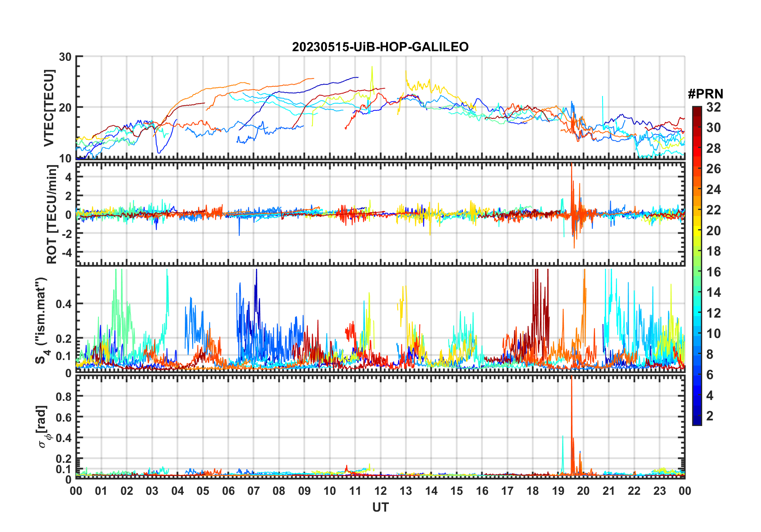Screen dimensions: 761x532
Task: Select the "15" hour tick on the UT axis
Action: (457, 491)
